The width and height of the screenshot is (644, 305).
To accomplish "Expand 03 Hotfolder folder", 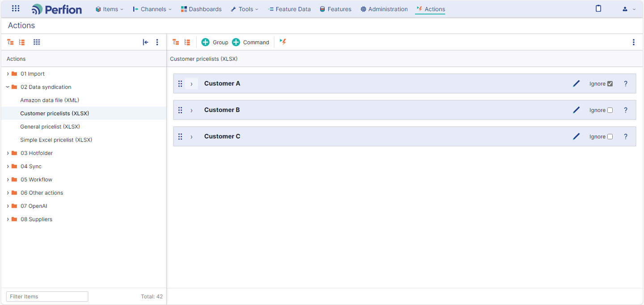I will (8, 153).
